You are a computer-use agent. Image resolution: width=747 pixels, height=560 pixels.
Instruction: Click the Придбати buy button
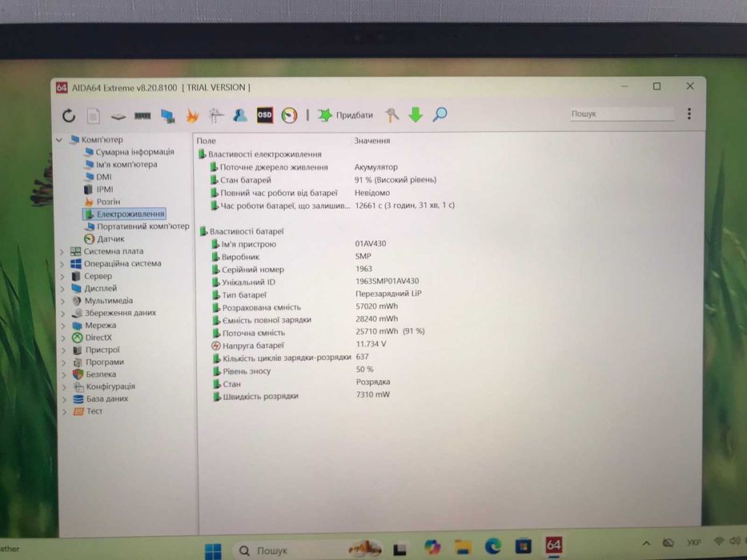[x=345, y=115]
